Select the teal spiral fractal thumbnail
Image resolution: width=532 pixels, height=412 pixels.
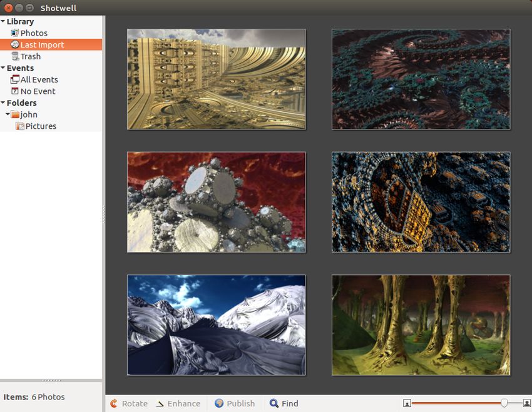(421, 79)
